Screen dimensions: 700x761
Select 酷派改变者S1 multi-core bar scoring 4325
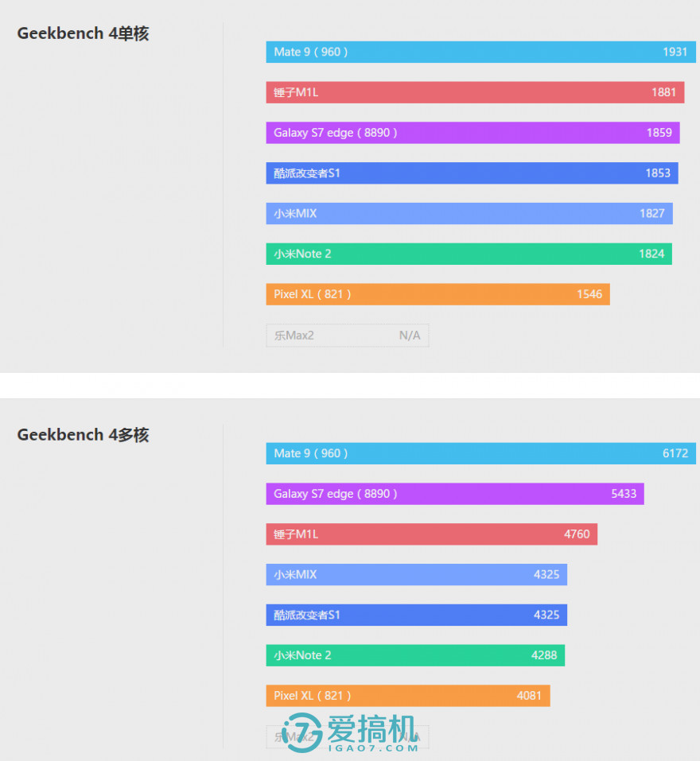click(x=417, y=615)
